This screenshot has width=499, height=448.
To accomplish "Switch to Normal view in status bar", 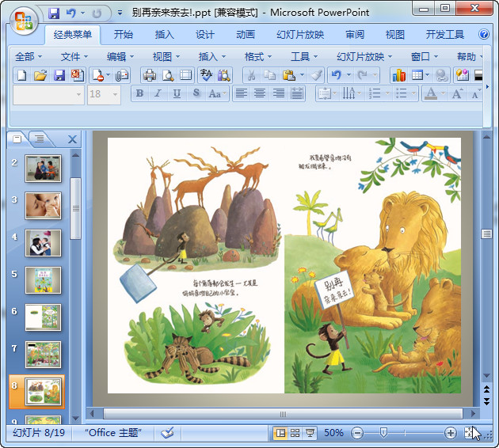I will pos(280,433).
